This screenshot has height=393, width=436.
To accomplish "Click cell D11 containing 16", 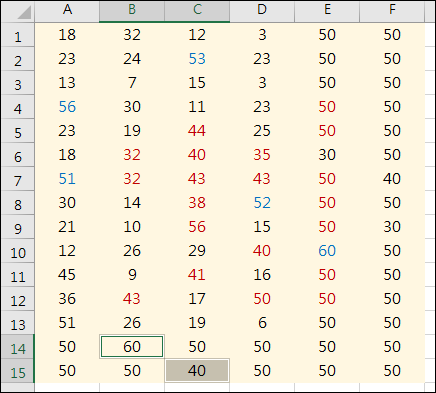I will 262,275.
